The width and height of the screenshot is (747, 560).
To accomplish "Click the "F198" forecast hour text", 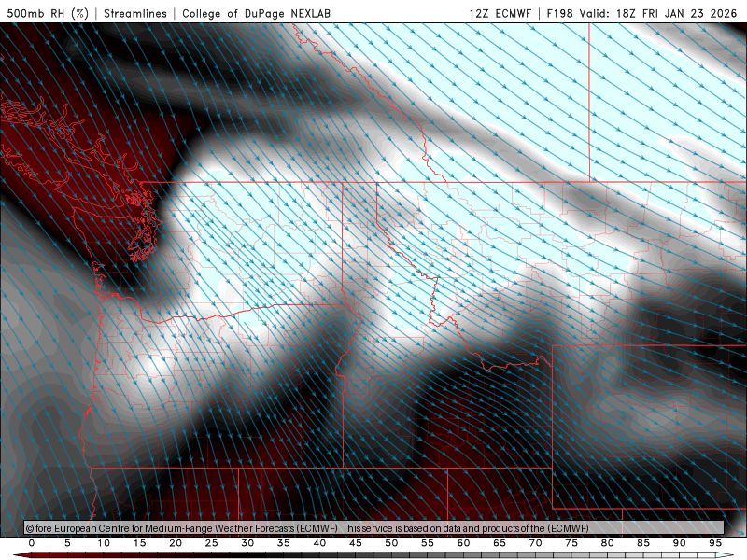I will 559,13.
